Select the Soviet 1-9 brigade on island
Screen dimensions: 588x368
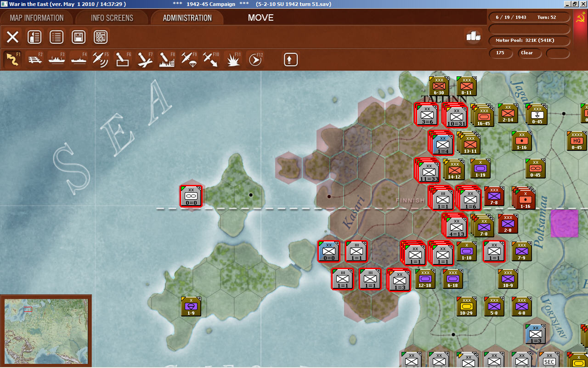(191, 307)
